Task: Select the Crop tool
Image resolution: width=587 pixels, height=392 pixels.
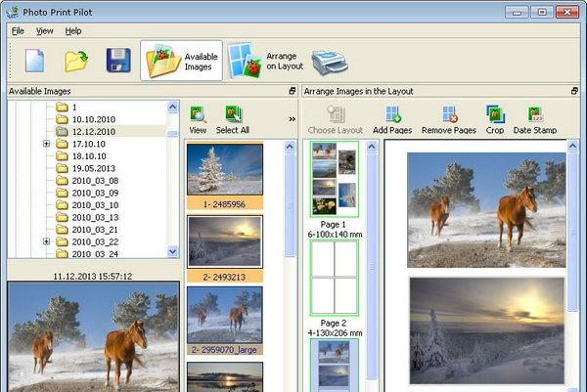Action: coord(495,119)
